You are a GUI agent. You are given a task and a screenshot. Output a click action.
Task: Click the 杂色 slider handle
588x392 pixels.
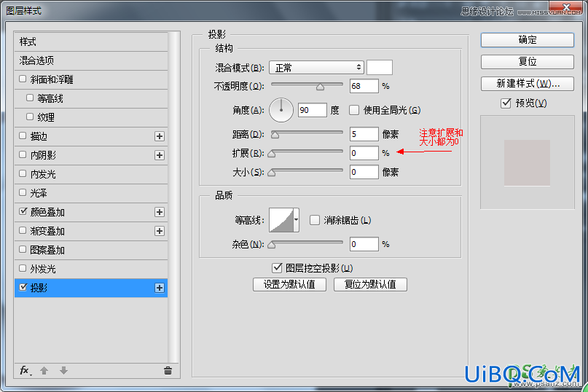(x=272, y=245)
